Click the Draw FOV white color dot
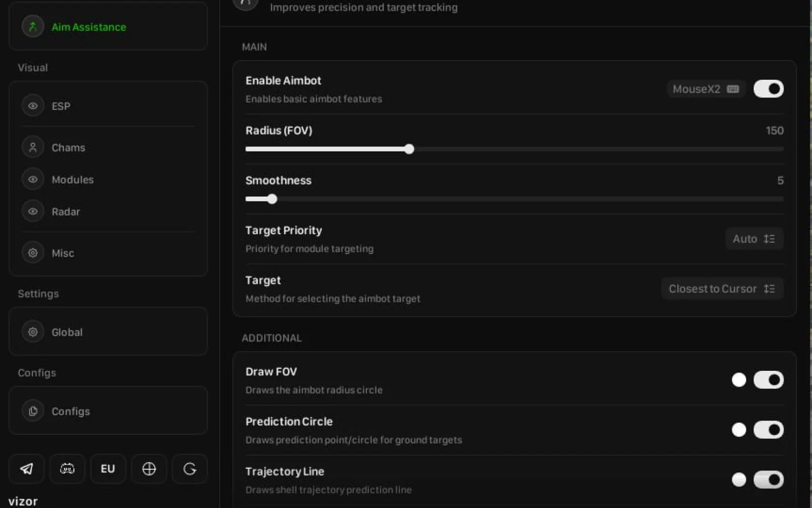Screen dimensions: 812x508 pyautogui.click(x=739, y=379)
